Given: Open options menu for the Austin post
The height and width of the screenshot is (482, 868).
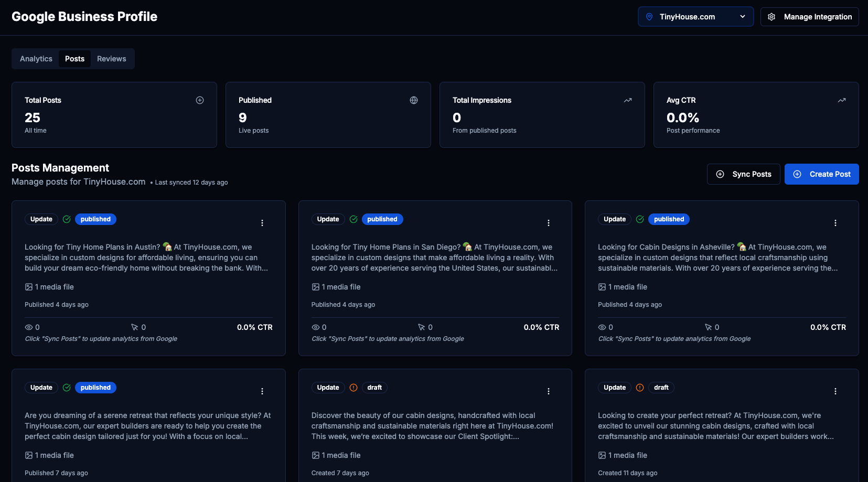Looking at the screenshot, I should 262,223.
